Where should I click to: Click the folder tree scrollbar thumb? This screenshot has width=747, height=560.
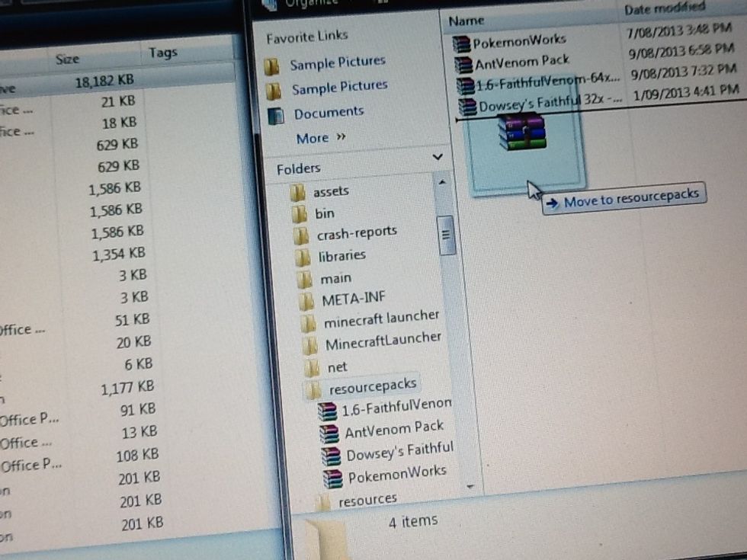click(x=447, y=235)
